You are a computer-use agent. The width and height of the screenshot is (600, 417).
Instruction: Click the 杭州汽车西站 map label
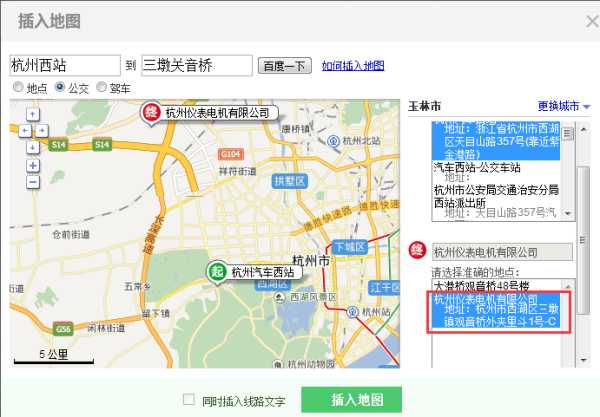[263, 272]
